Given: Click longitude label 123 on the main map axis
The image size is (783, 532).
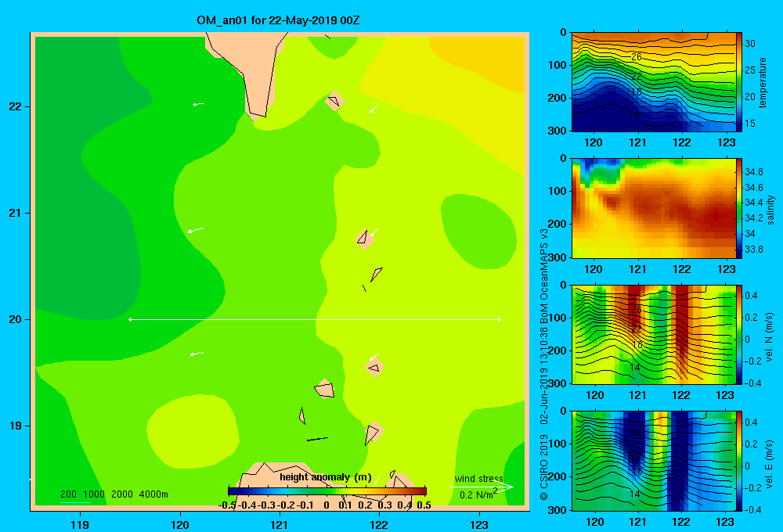Looking at the screenshot, I should [479, 524].
